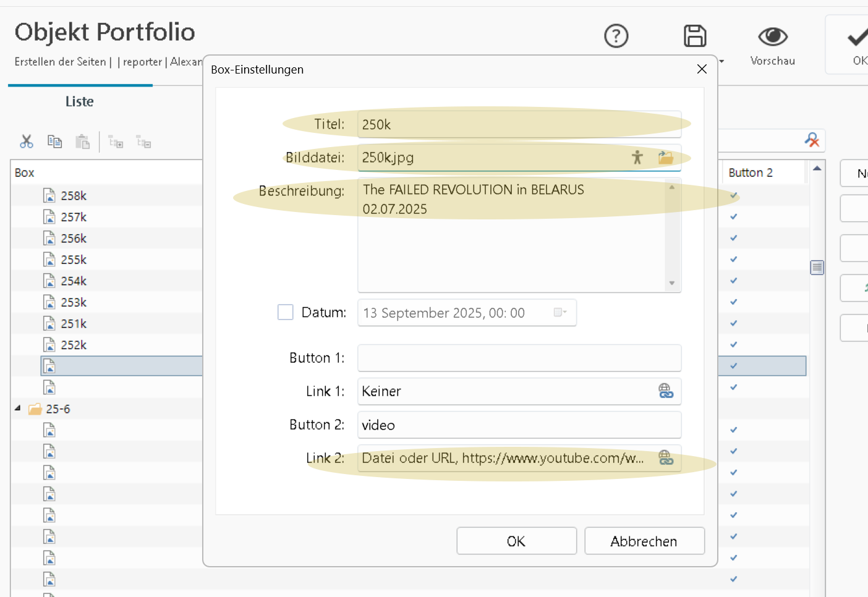The image size is (868, 597).
Task: Toggle Button 2 checkmark for 255k row
Action: 734,260
